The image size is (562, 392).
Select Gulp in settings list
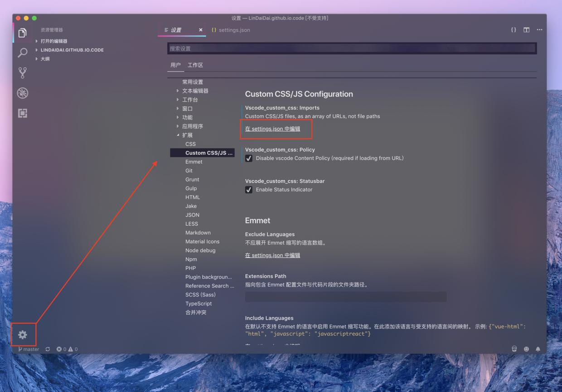pyautogui.click(x=191, y=188)
